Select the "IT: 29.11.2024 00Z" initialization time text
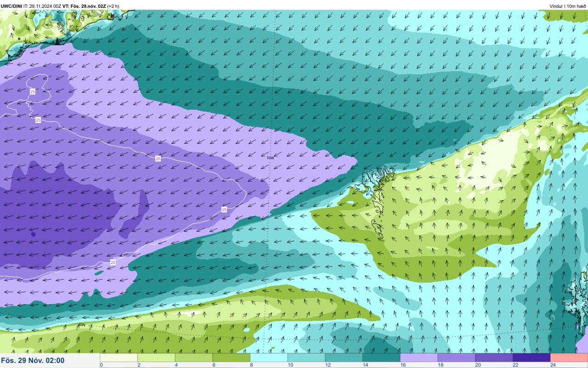This screenshot has height=368, width=588. [x=43, y=6]
